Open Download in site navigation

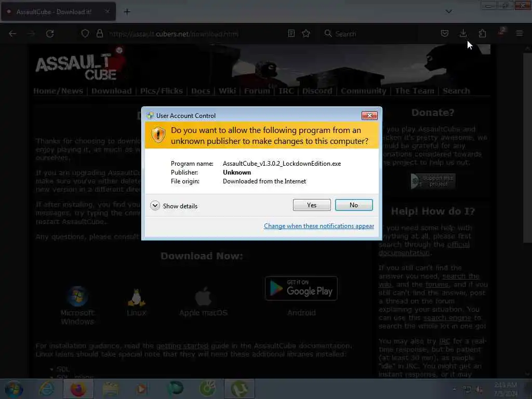click(x=111, y=91)
